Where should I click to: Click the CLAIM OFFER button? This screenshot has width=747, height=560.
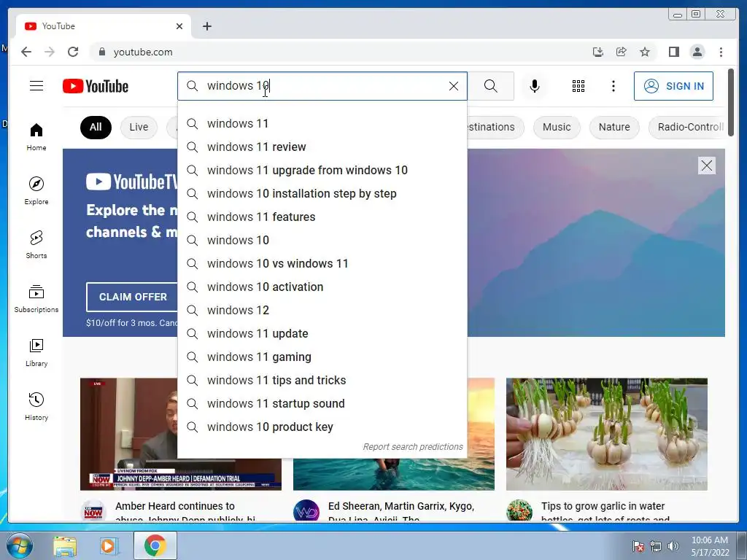pyautogui.click(x=133, y=297)
